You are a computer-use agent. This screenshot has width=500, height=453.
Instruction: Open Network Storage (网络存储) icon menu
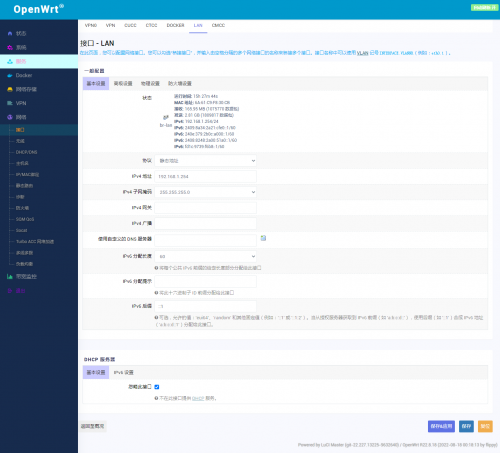[10, 89]
